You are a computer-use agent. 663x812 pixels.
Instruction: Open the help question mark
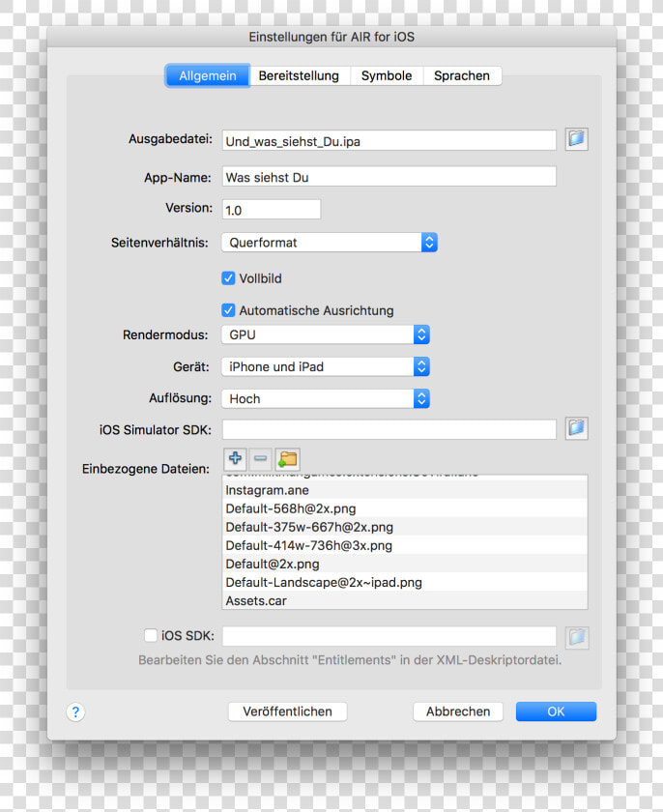tap(75, 712)
